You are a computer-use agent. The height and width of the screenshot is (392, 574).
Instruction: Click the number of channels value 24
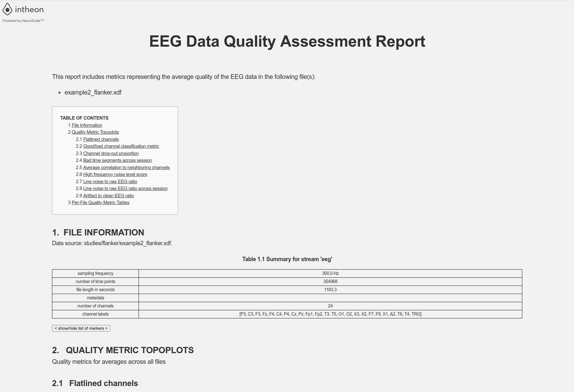pyautogui.click(x=330, y=306)
